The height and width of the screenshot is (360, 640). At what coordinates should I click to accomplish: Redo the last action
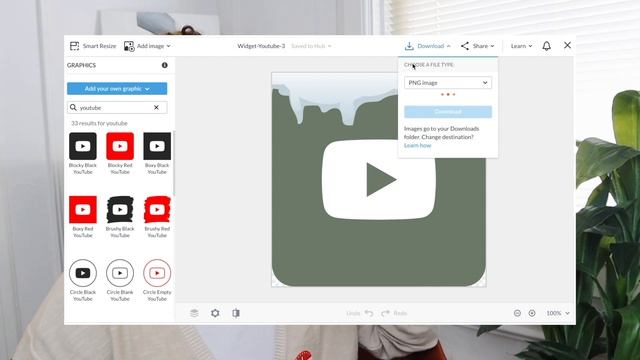tap(394, 313)
